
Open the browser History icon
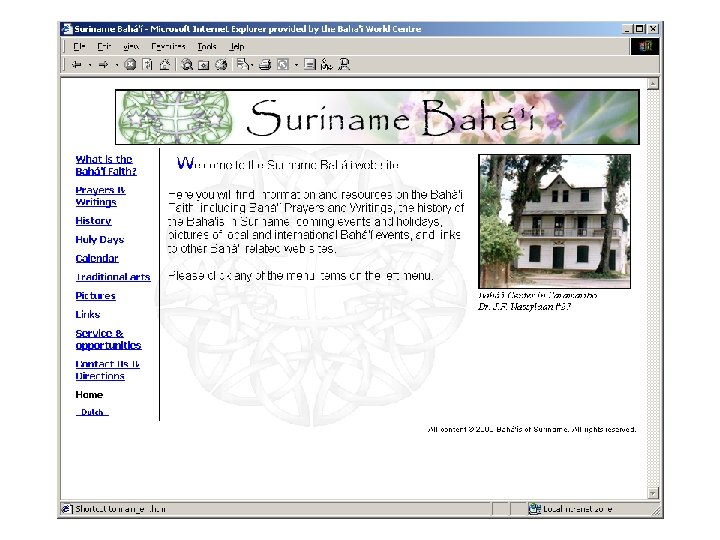click(x=221, y=65)
